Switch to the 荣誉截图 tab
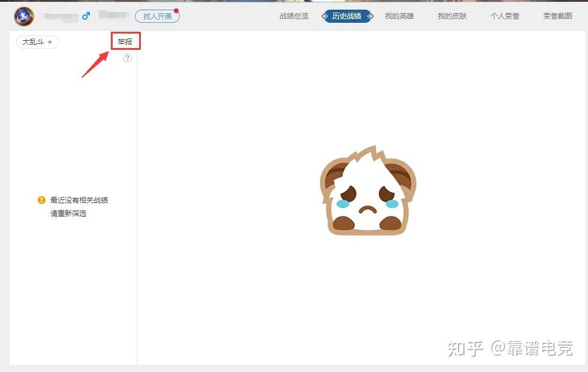Screen dimensions: 588x372 tap(557, 16)
